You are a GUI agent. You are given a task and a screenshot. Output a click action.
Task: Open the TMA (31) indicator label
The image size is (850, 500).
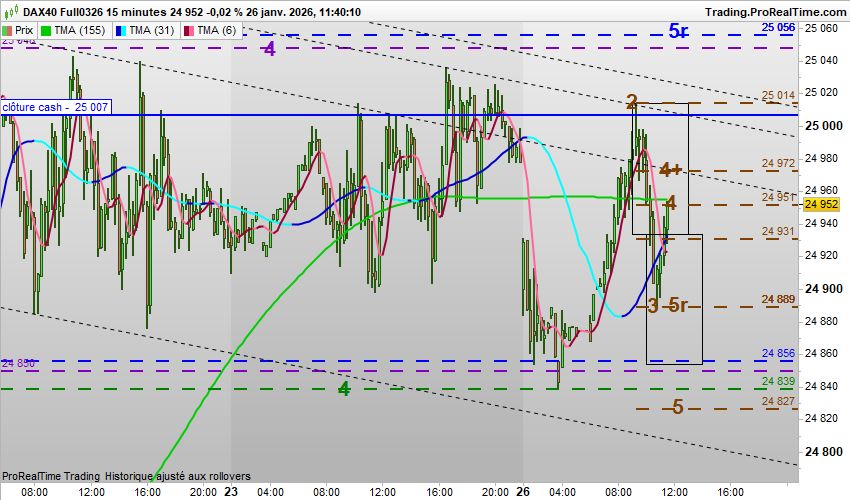click(x=146, y=30)
